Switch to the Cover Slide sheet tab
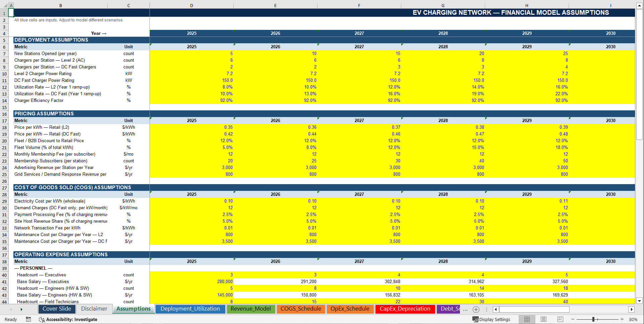The height and width of the screenshot is (324, 644). pos(57,309)
